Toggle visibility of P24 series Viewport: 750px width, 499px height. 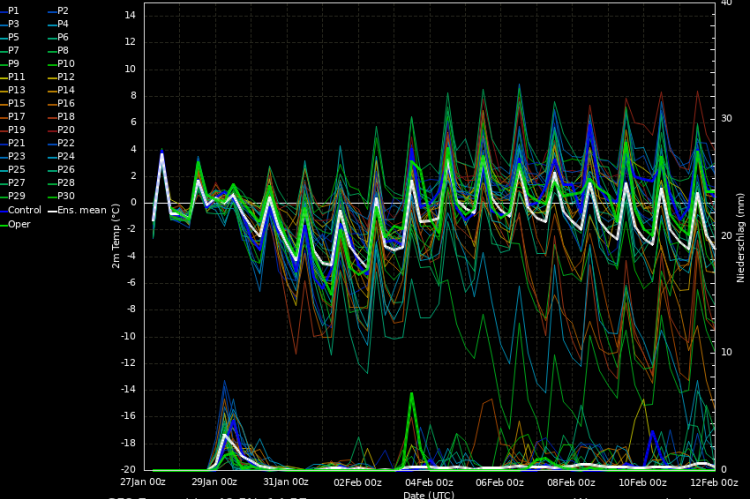click(65, 156)
